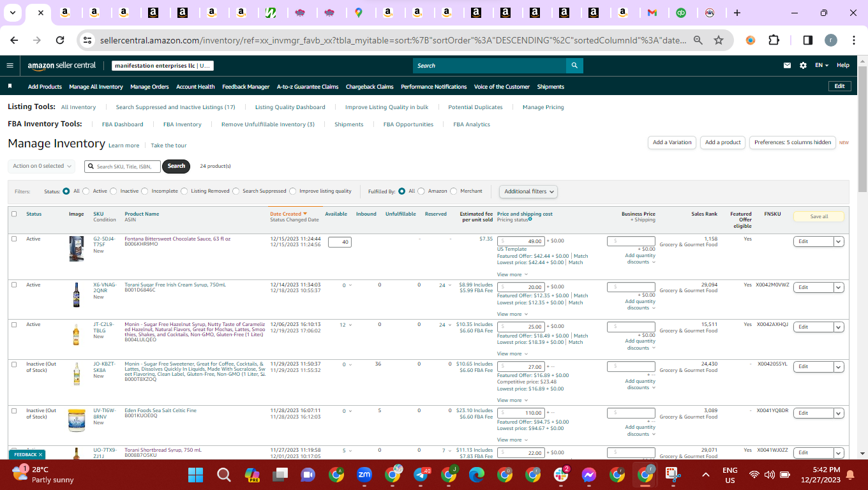Select the Eden Foods Sea Salt row checkbox
This screenshot has height=490, width=868.
pyautogui.click(x=14, y=410)
